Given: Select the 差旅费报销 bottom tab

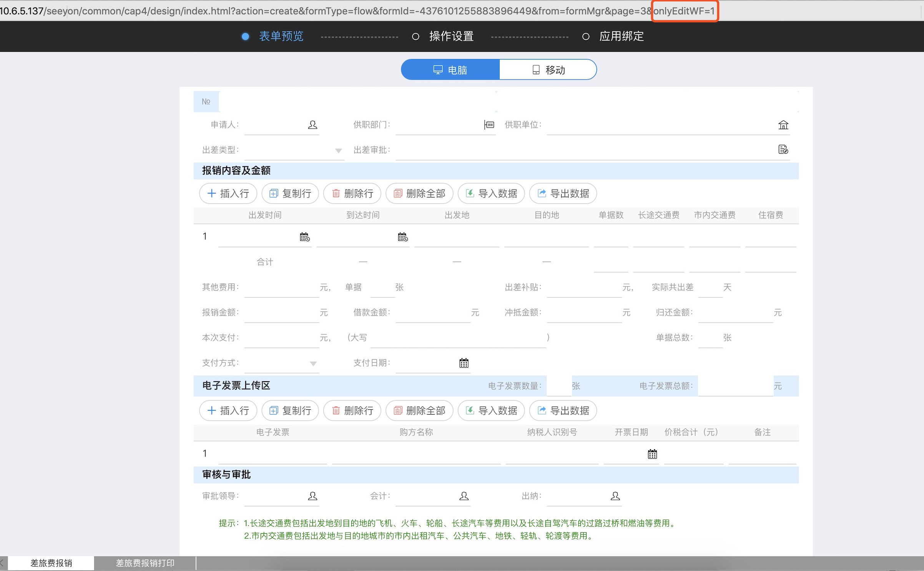Looking at the screenshot, I should [51, 563].
